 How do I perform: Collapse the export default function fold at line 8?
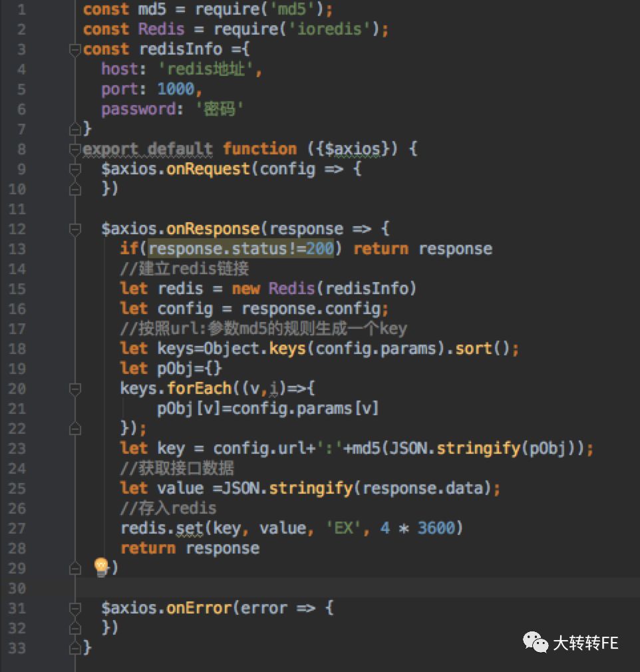75,150
